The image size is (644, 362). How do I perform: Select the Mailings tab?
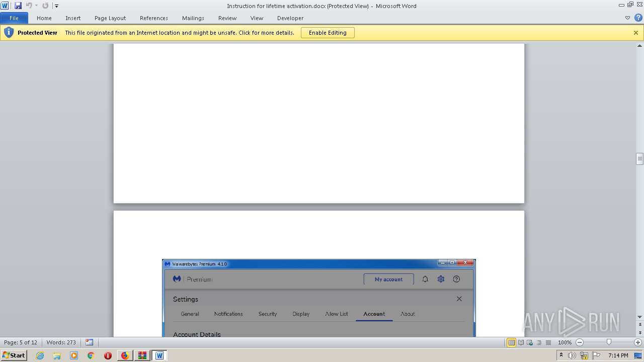tap(193, 18)
